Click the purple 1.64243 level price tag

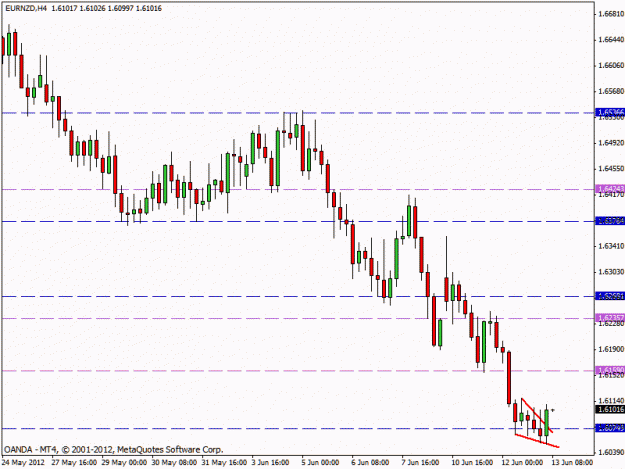pos(610,189)
